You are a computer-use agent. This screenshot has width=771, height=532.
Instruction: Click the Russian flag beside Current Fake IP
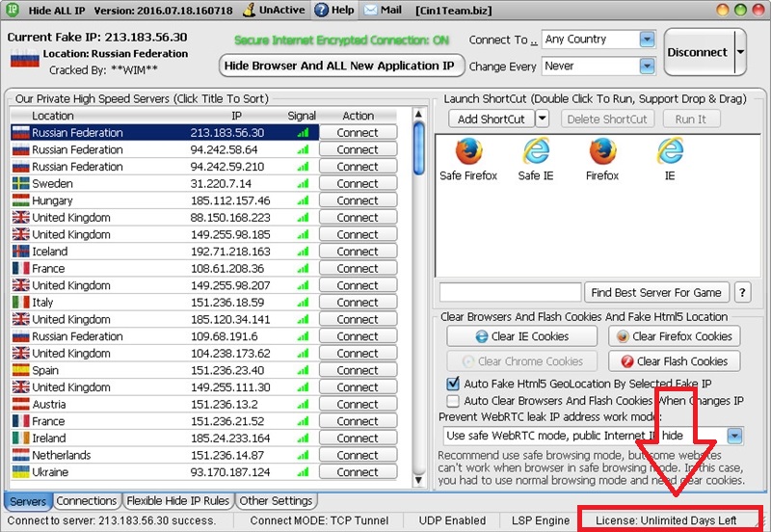click(x=25, y=59)
